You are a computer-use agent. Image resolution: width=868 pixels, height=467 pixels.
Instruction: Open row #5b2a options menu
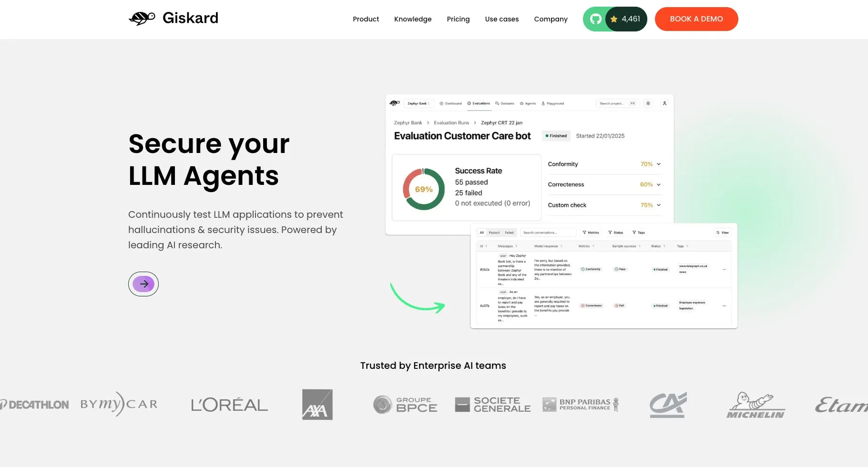pyautogui.click(x=724, y=269)
